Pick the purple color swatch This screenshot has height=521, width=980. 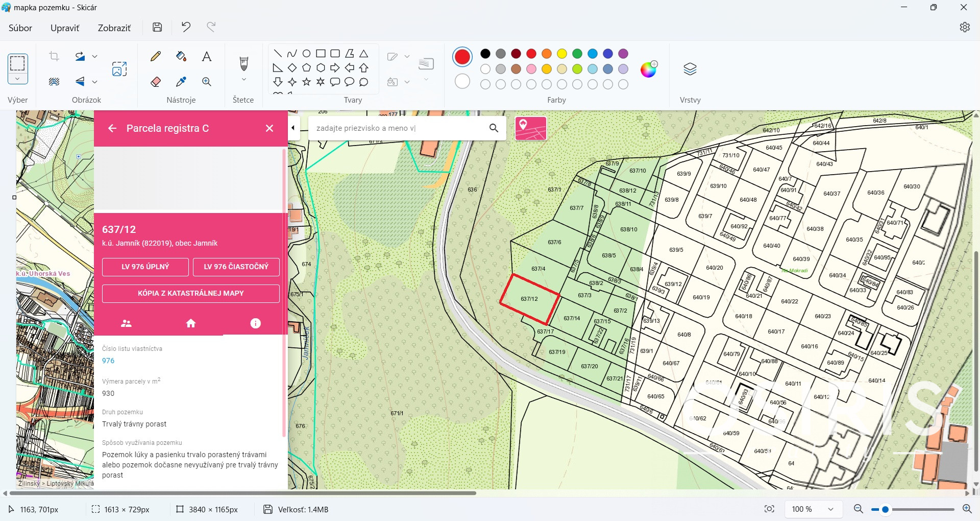tap(623, 54)
